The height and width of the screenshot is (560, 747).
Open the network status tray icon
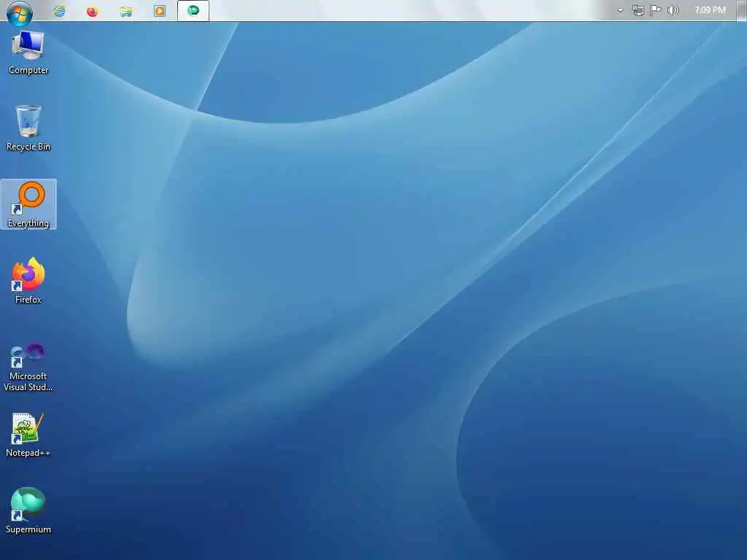pos(638,10)
